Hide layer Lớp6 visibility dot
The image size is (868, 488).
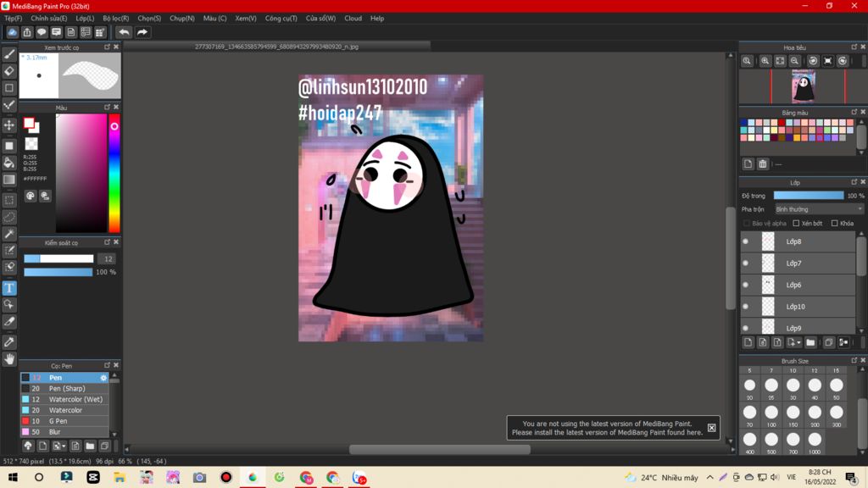pyautogui.click(x=746, y=285)
